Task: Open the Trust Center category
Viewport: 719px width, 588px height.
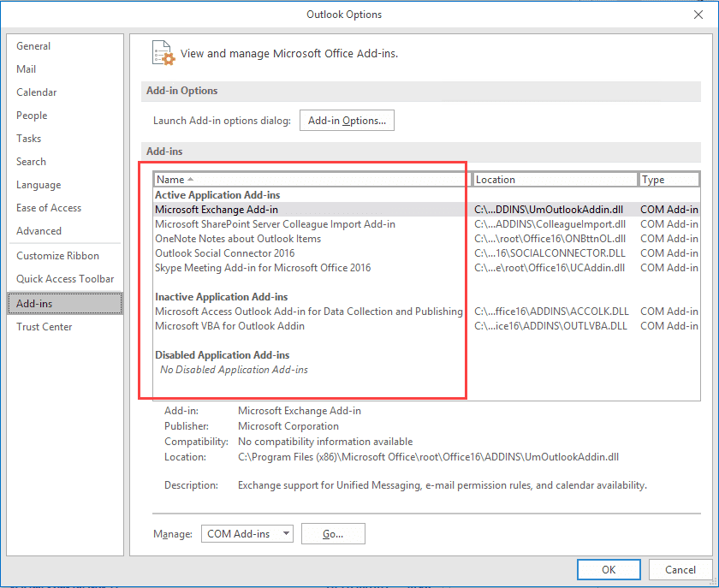Action: pyautogui.click(x=44, y=327)
